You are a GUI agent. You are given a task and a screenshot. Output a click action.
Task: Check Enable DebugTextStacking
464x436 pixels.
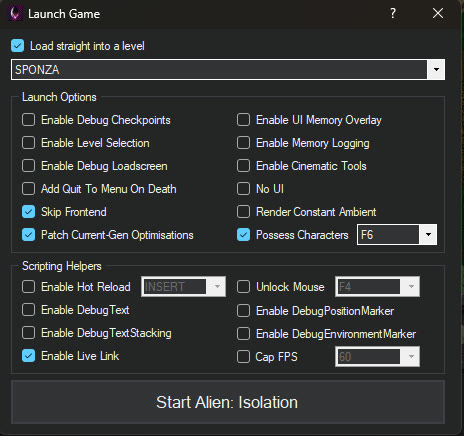click(x=28, y=333)
